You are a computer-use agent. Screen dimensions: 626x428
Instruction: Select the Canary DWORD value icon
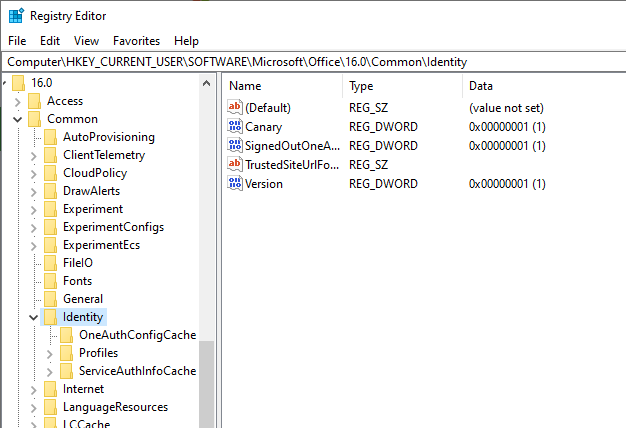coord(235,126)
